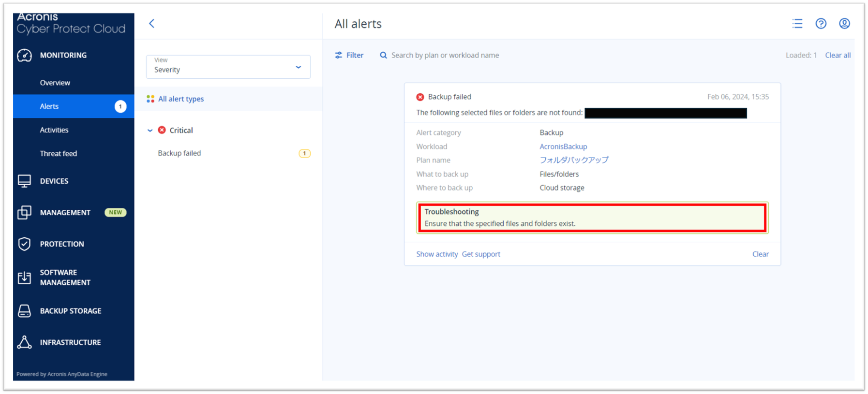
Task: Collapse the Critical alerts group
Action: [x=150, y=131]
